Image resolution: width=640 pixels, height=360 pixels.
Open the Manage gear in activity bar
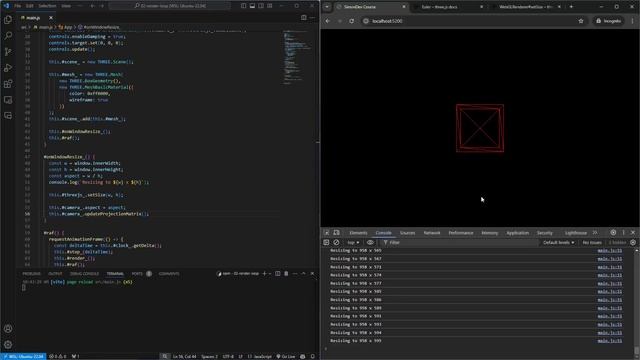pos(8,344)
